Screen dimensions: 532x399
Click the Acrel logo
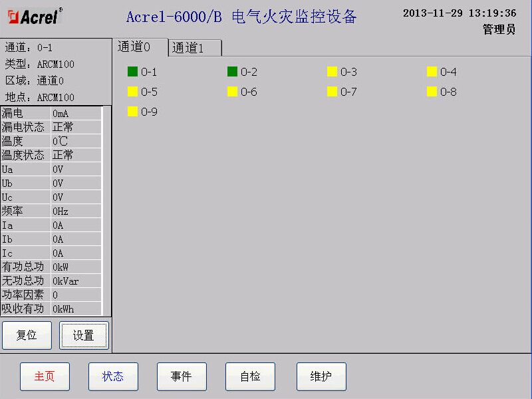33,17
